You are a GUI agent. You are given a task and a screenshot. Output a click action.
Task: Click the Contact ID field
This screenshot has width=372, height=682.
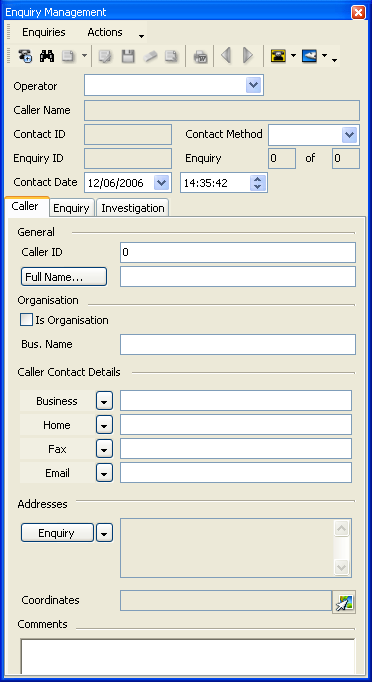tap(128, 134)
